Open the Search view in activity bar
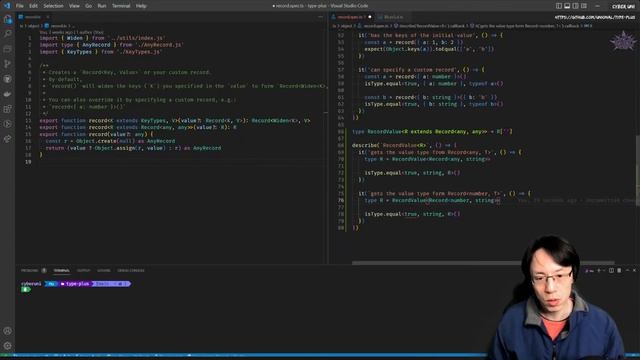The image size is (640, 360). pyautogui.click(x=7, y=34)
